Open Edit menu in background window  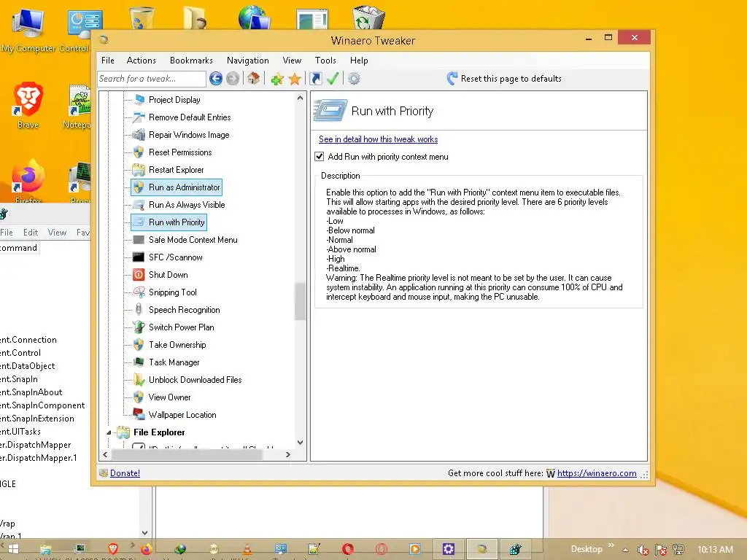pyautogui.click(x=31, y=233)
